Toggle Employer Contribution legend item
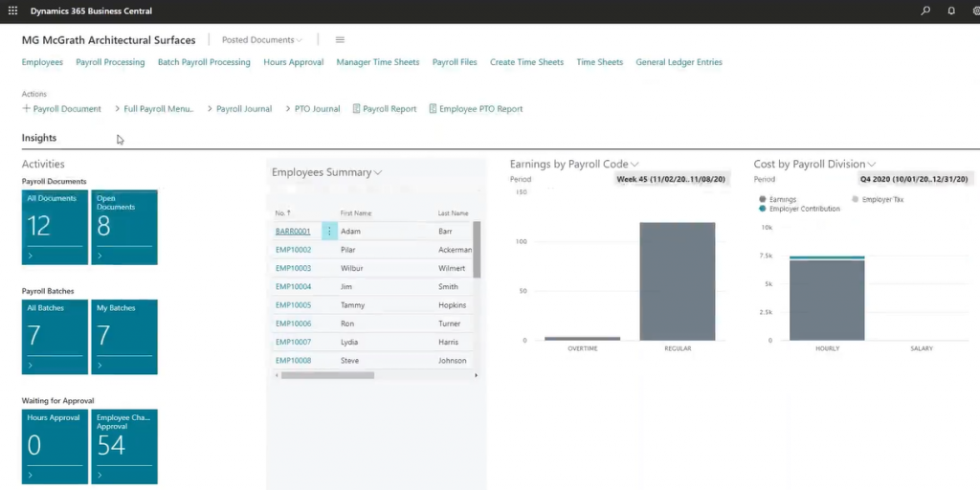 coord(799,209)
